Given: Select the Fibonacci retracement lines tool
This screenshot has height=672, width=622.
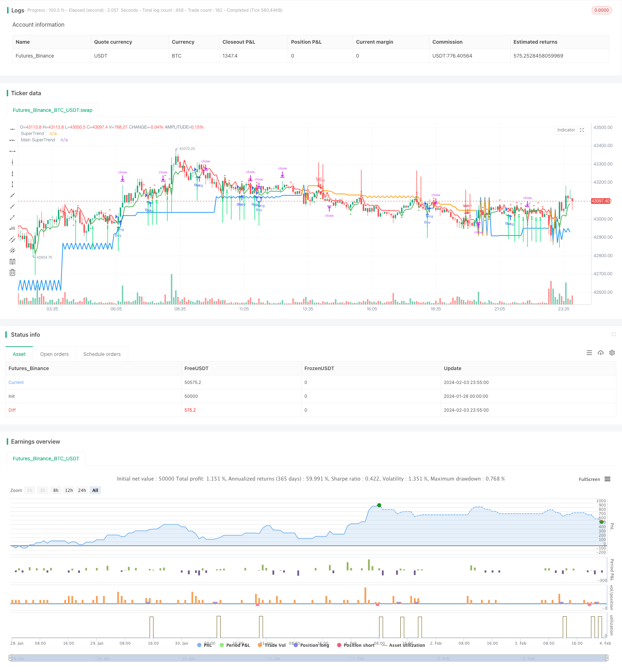Looking at the screenshot, I should pos(12,261).
